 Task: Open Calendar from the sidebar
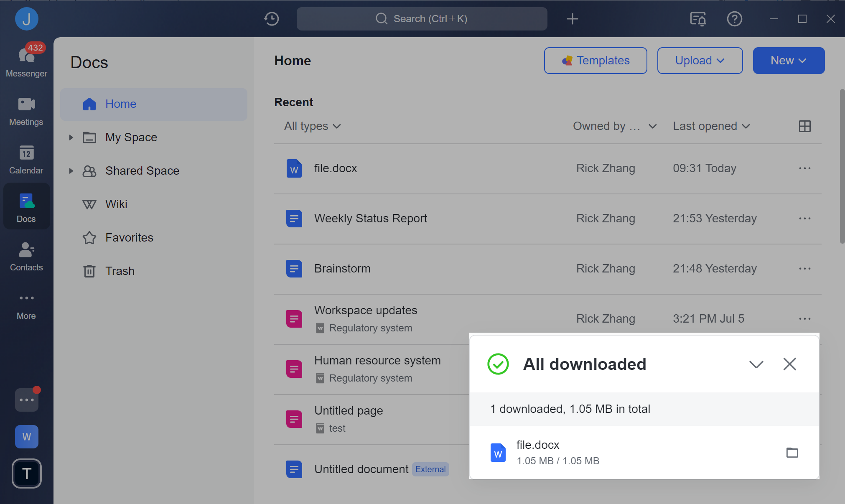coord(26,159)
